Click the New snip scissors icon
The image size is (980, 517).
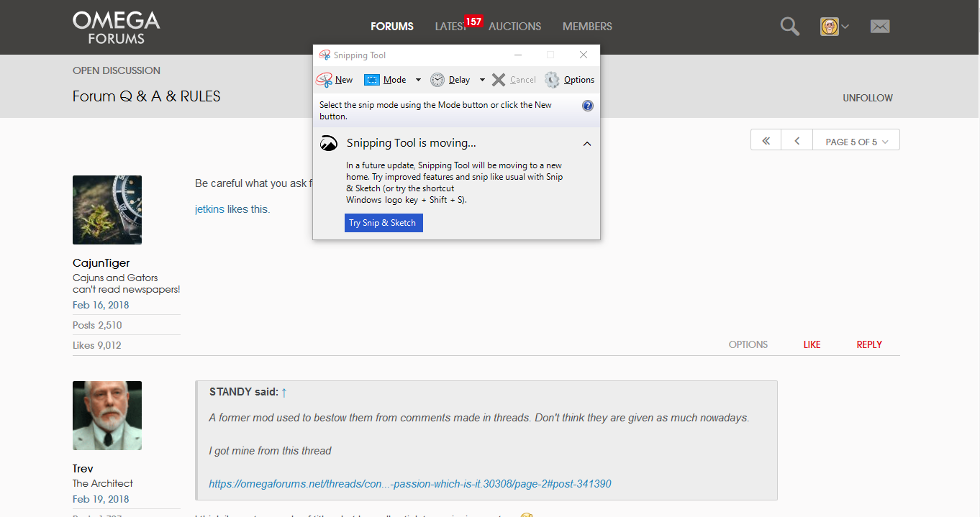tap(325, 80)
